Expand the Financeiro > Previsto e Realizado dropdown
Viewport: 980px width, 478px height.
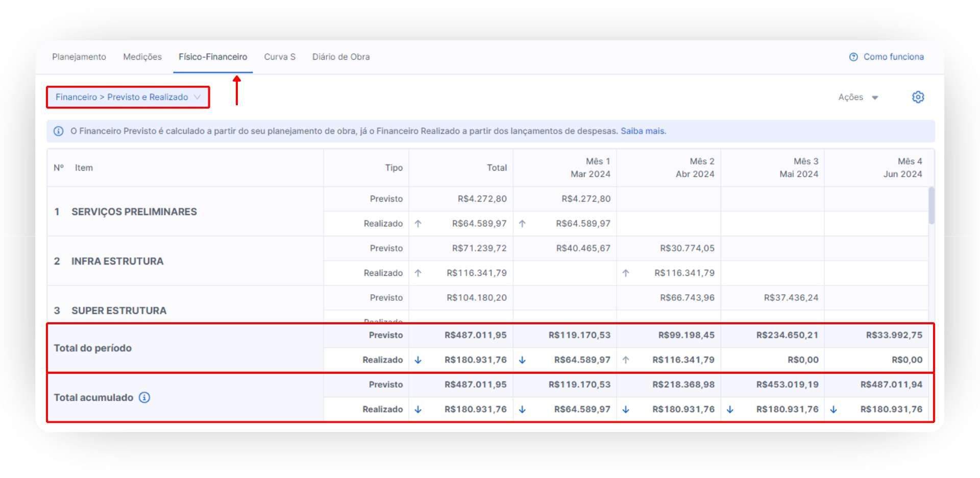pos(128,97)
